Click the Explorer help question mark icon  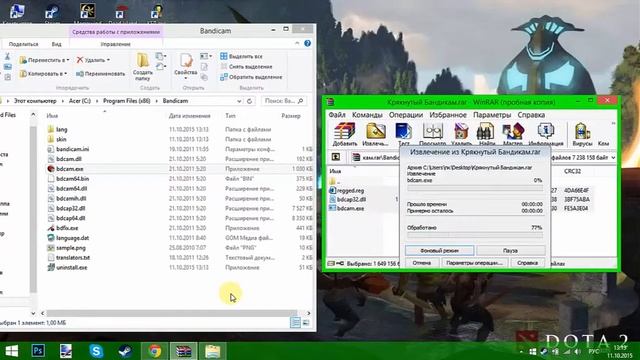[x=307, y=43]
